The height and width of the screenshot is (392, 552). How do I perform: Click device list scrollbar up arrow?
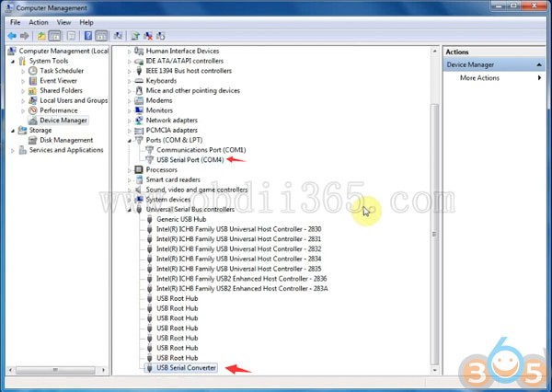tap(434, 52)
